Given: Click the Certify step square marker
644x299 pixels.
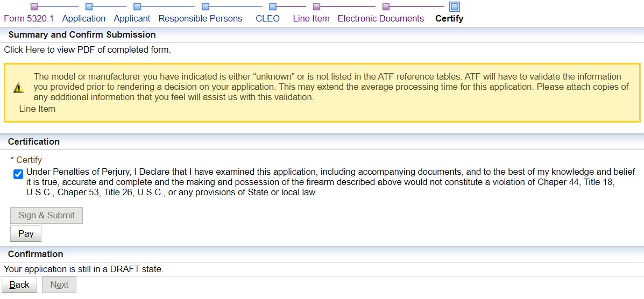Looking at the screenshot, I should (x=455, y=6).
